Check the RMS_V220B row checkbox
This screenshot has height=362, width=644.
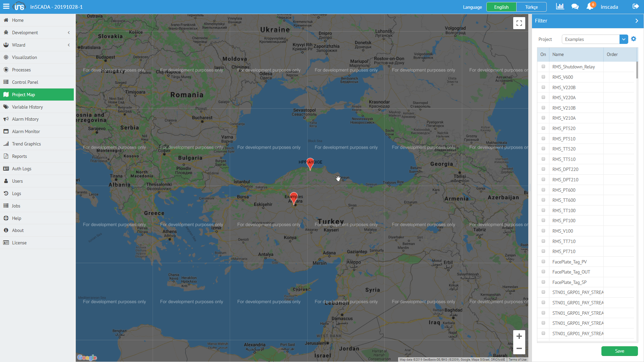click(x=543, y=87)
